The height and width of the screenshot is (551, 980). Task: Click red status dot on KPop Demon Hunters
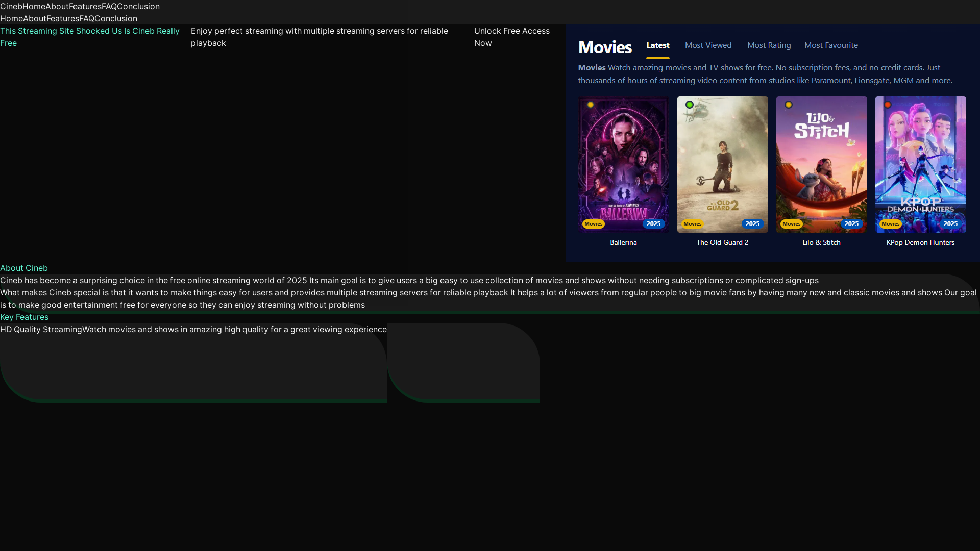[888, 105]
